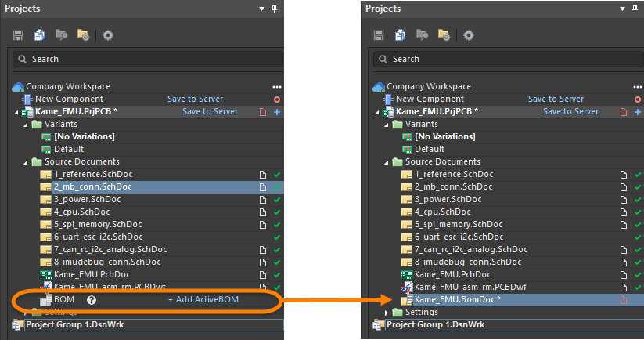Collapse Source Documents folder in the right panel

pyautogui.click(x=387, y=161)
